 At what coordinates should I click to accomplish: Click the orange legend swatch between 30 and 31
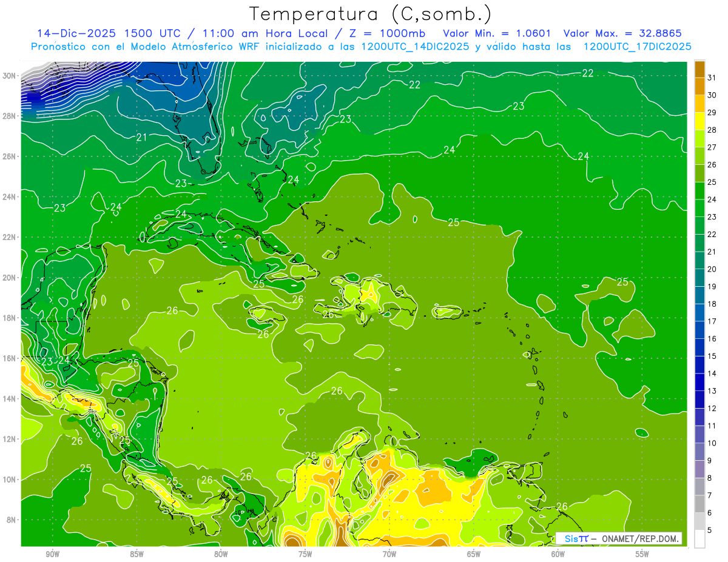coord(699,86)
